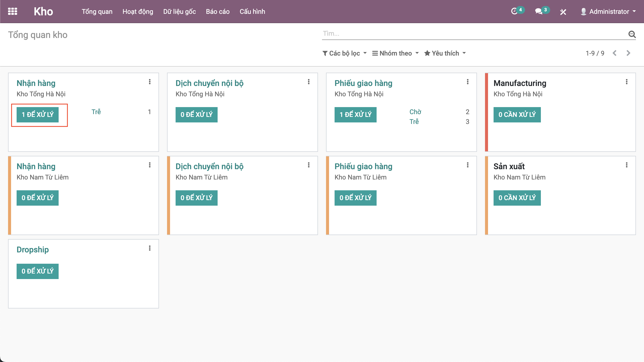Expand the Yêu thích favorites dropdown
This screenshot has height=362, width=644.
pos(445,53)
